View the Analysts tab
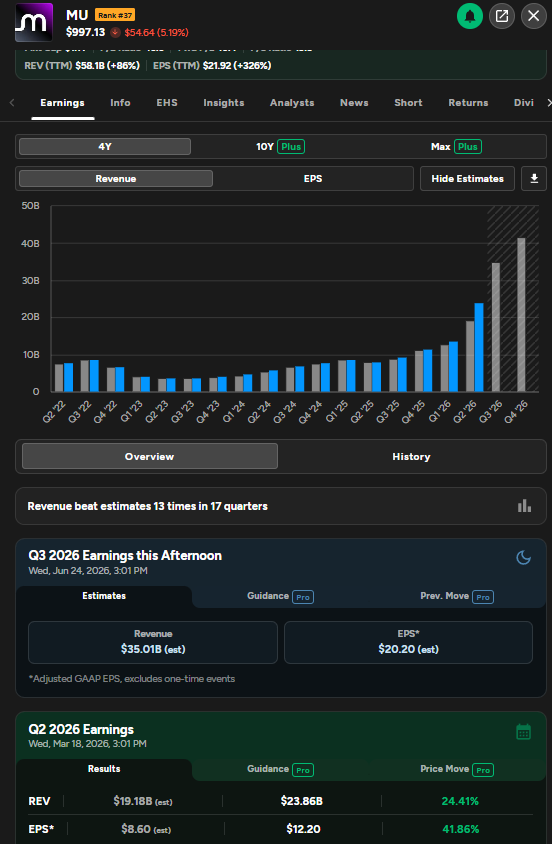The height and width of the screenshot is (844, 552). (292, 103)
